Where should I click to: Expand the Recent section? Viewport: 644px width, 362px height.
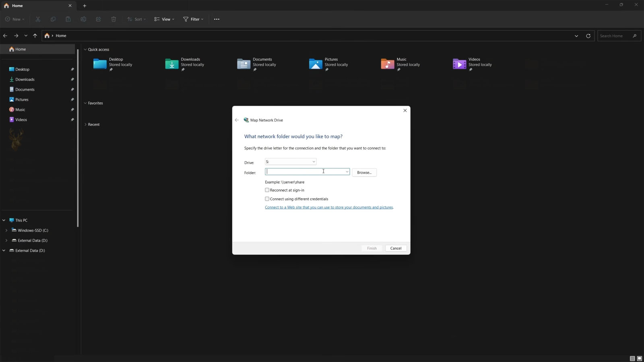85,125
